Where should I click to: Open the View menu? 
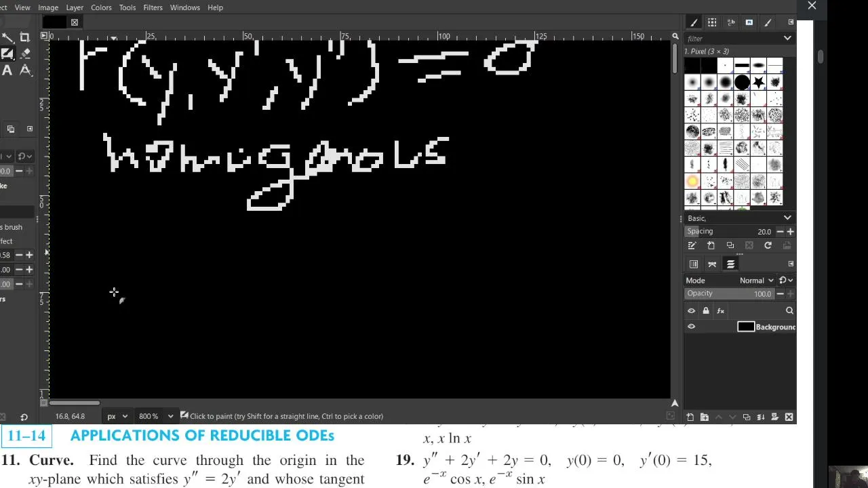[x=22, y=7]
